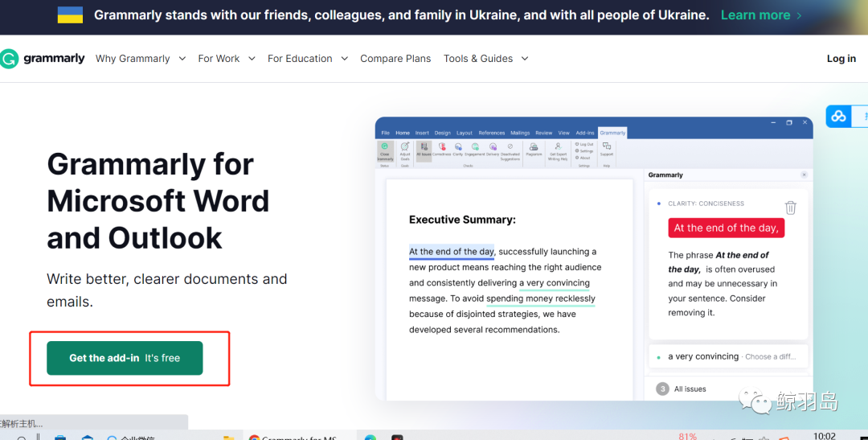Viewport: 868px width, 440px height.
Task: Click About in the Word preview ribbon
Action: (583, 158)
